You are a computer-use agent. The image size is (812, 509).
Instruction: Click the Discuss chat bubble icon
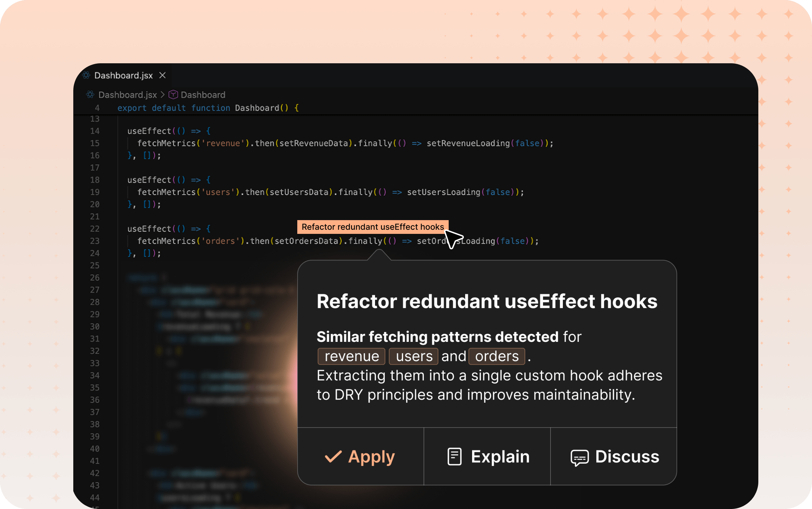click(579, 457)
